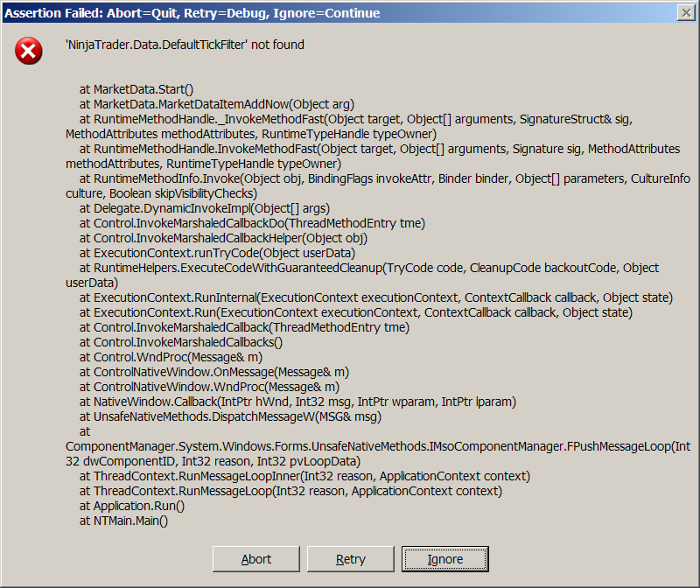This screenshot has width=700, height=588.
Task: Click the 'at NativeWindow.Callback(IntPtr hWnd...' line
Action: 297,402
